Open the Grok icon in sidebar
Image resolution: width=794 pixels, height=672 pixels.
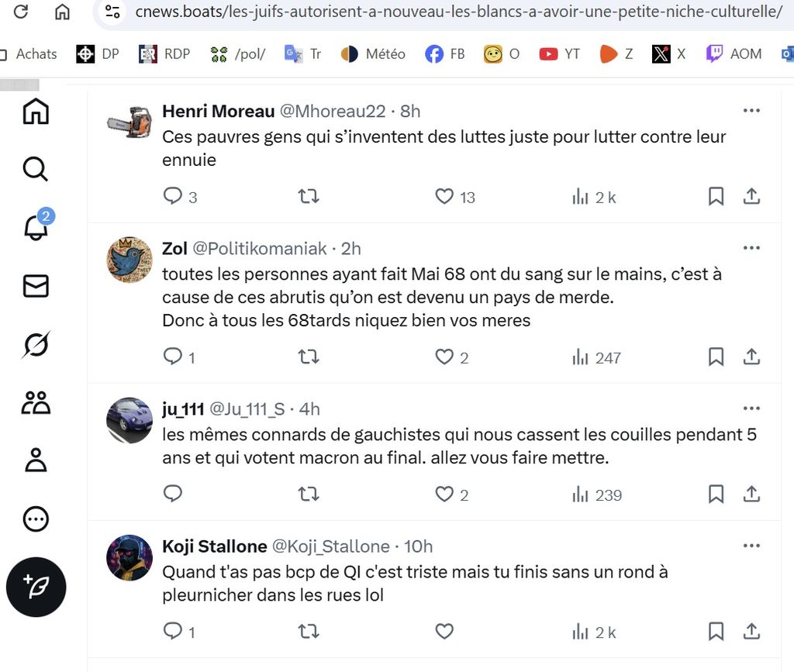[x=36, y=345]
